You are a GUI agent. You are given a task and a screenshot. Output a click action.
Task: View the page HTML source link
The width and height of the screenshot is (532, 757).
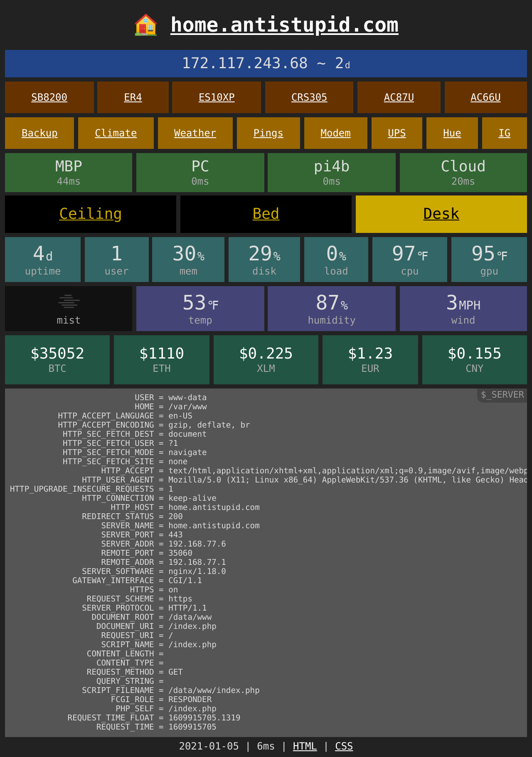305,746
